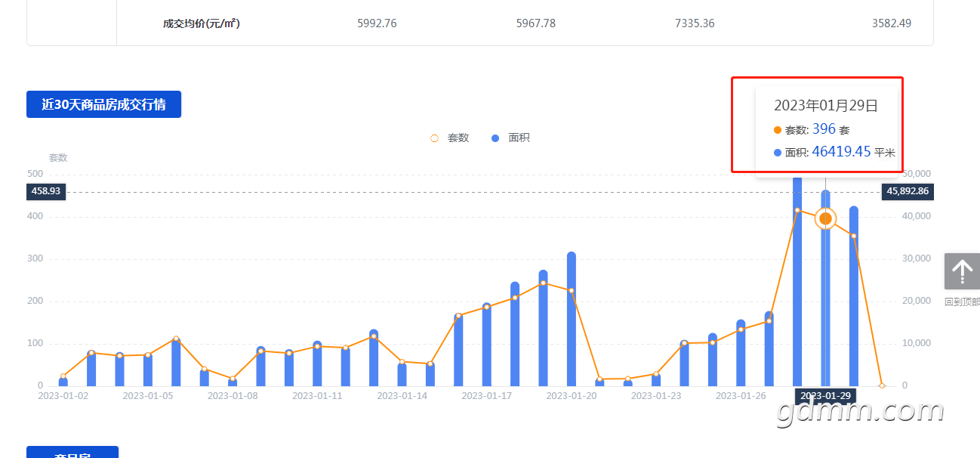Viewport: 980px width, 458px height.
Task: Click the 成交均价(元/㎡) row header
Action: pyautogui.click(x=202, y=23)
